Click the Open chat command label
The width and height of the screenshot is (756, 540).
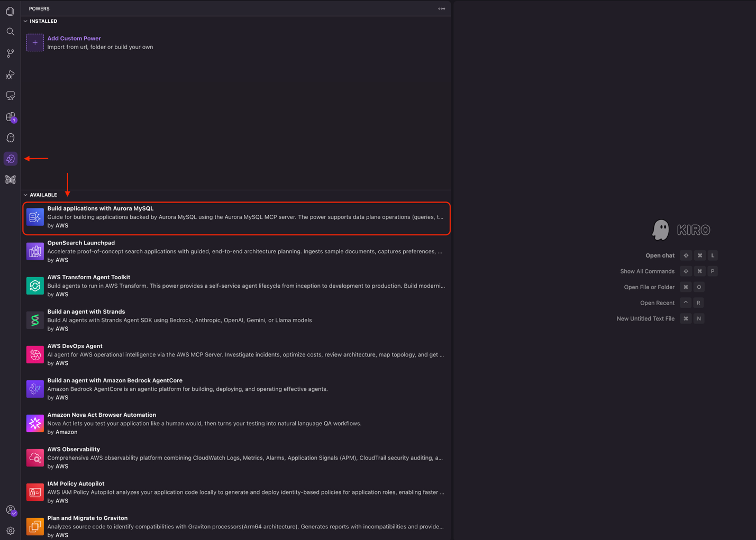tap(660, 255)
